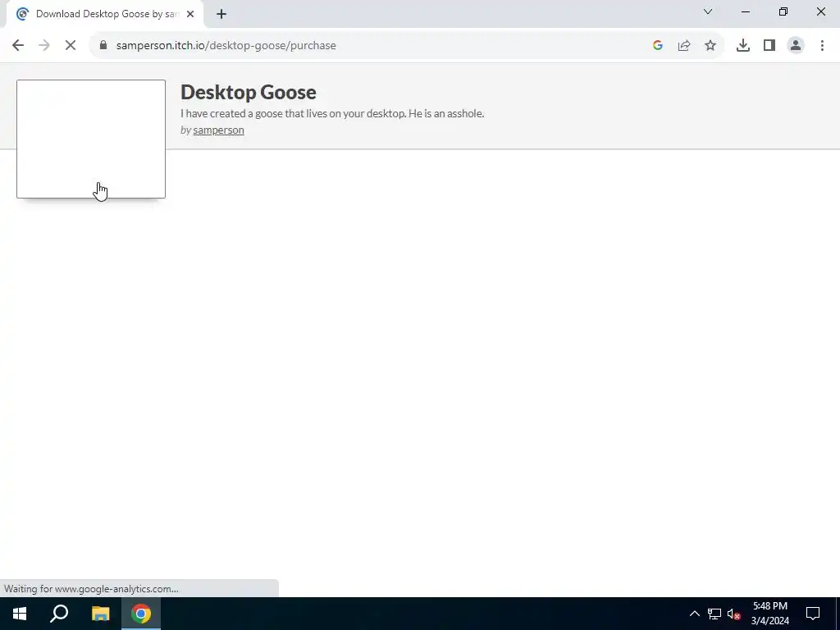Open File Explorer from the taskbar

click(100, 614)
